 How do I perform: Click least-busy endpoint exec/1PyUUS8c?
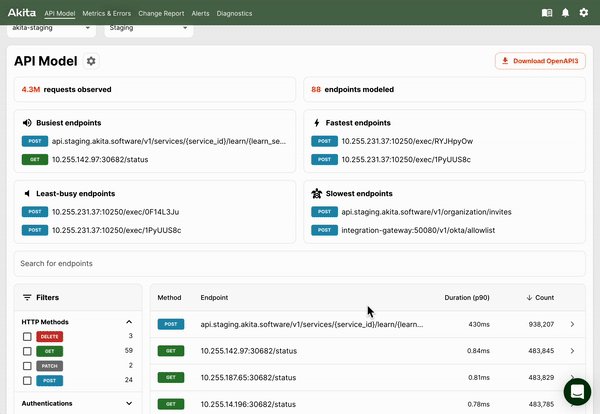click(x=117, y=230)
